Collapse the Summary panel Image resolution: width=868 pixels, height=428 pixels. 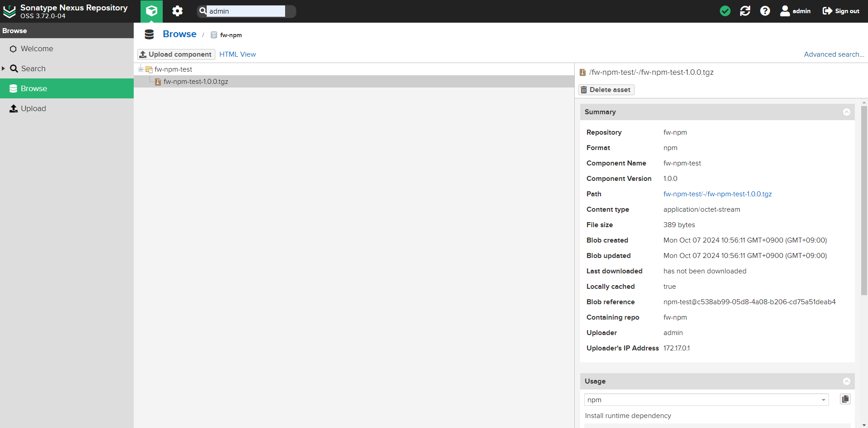click(x=846, y=112)
